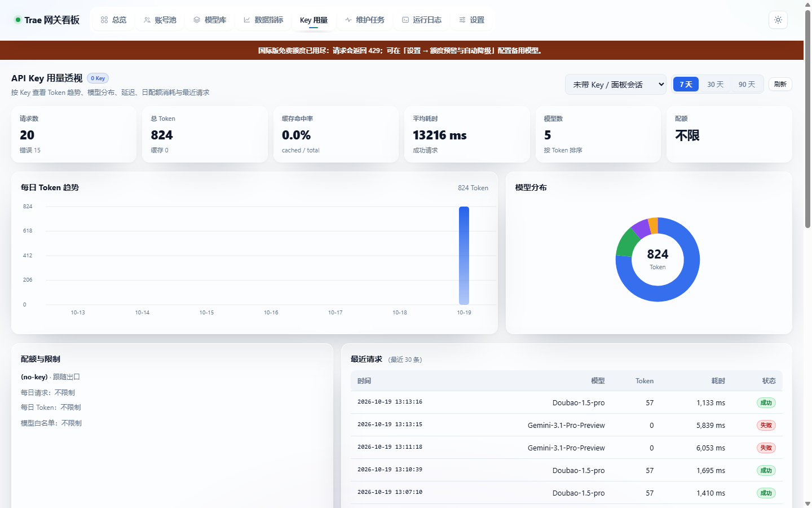This screenshot has width=812, height=508.
Task: Click the 缓存命中率 value 0.0%
Action: (296, 135)
